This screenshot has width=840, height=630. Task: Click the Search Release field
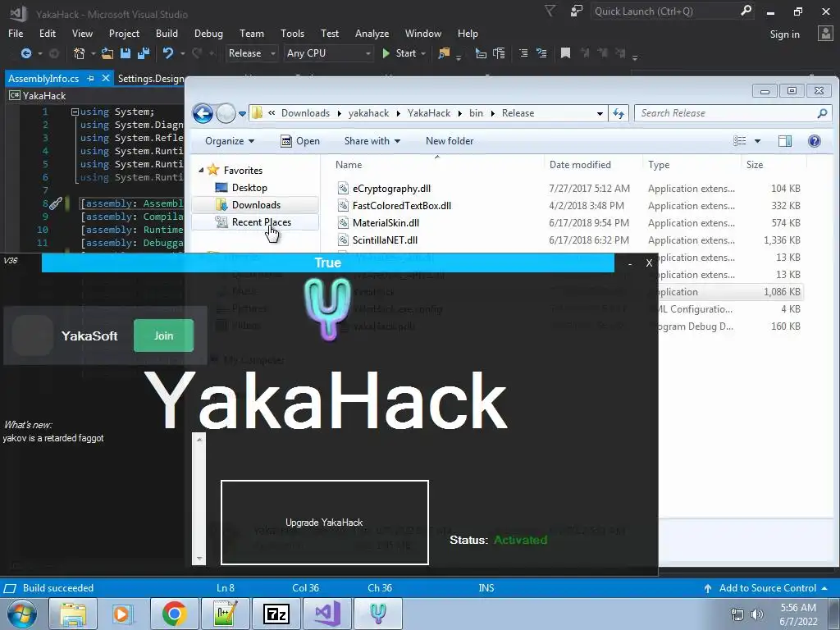[x=732, y=113]
